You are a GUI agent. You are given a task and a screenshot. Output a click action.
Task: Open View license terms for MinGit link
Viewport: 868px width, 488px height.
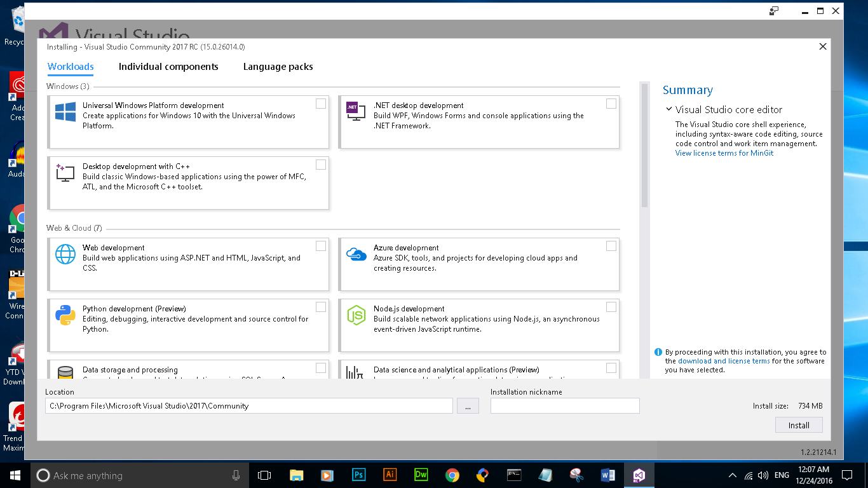pos(724,153)
